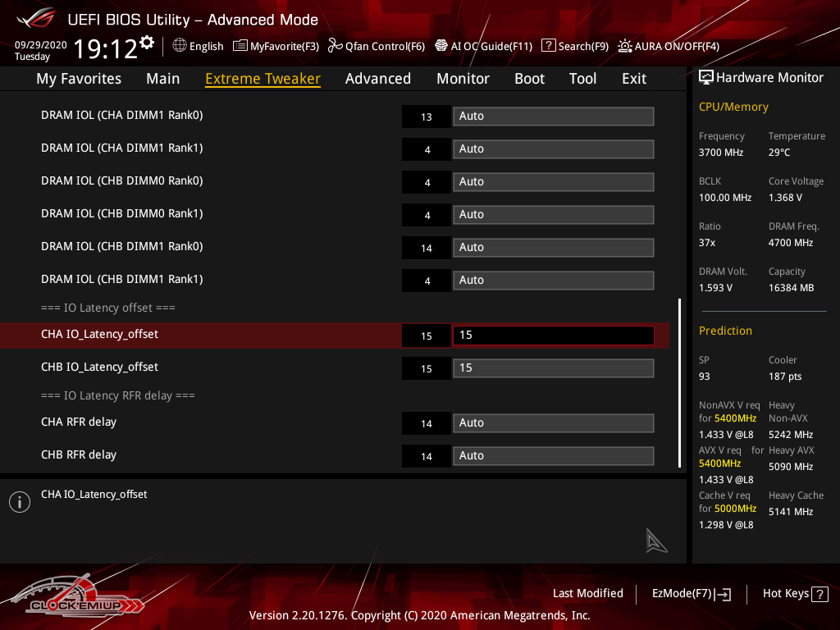
Task: Click the settings gear next to clock
Action: (x=147, y=42)
